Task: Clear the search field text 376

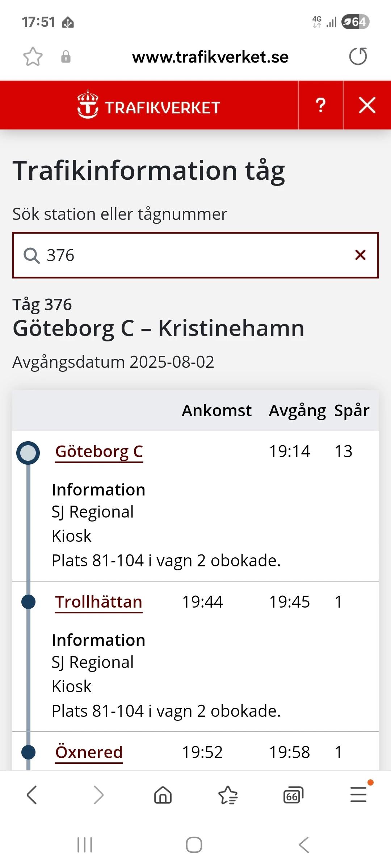Action: click(x=360, y=255)
